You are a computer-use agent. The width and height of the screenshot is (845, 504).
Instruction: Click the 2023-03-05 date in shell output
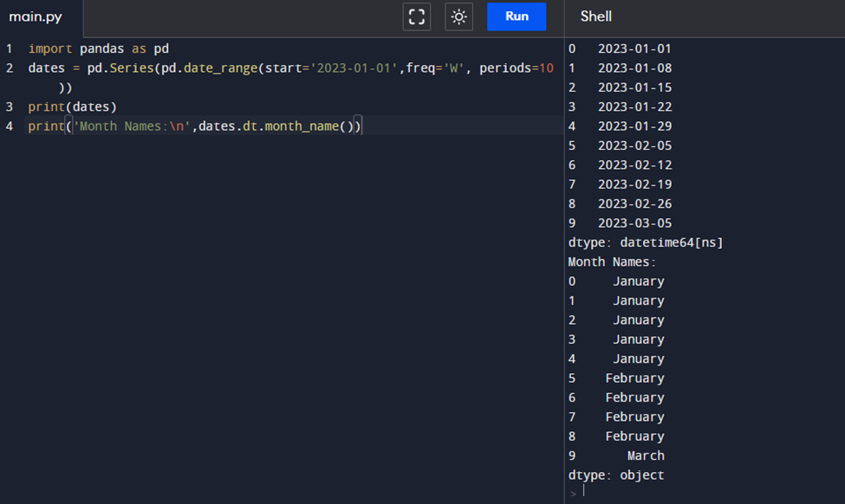pyautogui.click(x=634, y=223)
